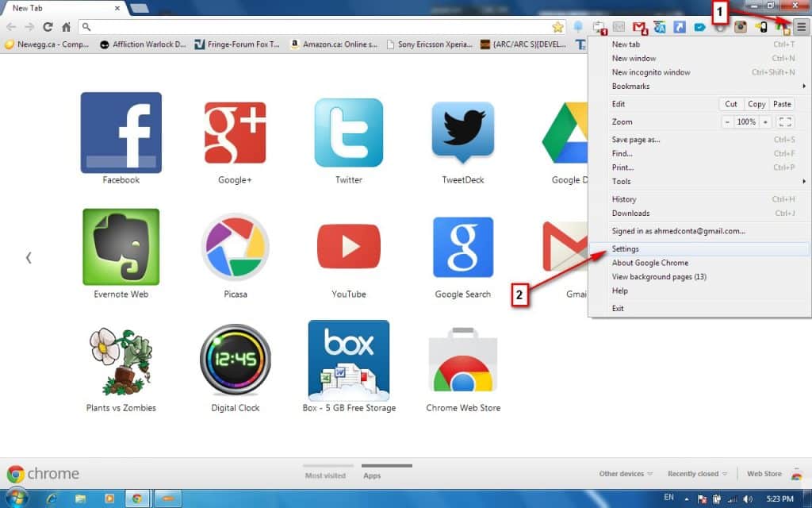
Task: Open the Evernote Web app
Action: pos(121,247)
